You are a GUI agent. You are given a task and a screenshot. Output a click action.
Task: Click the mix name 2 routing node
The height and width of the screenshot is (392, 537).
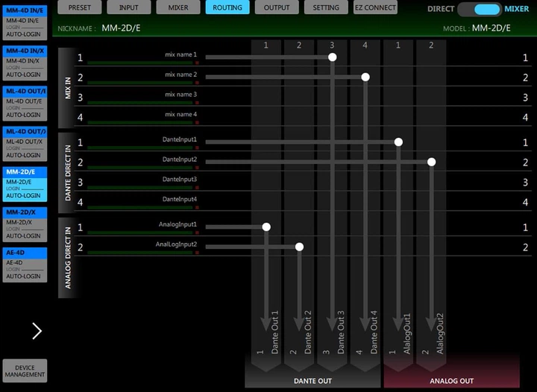(365, 77)
